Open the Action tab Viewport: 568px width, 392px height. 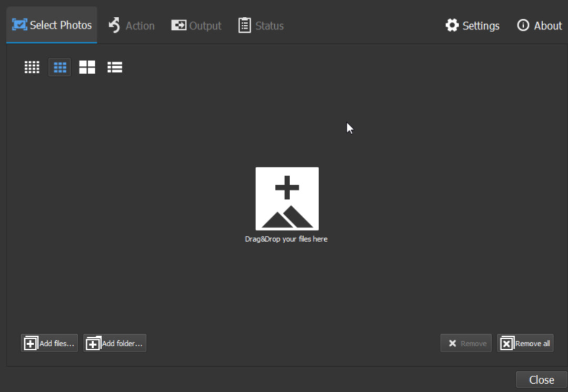(132, 26)
